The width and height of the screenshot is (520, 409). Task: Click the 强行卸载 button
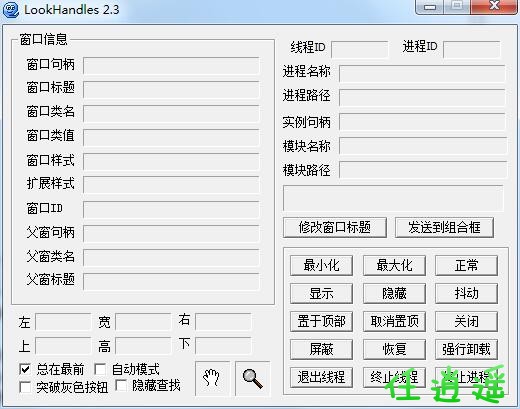(466, 349)
